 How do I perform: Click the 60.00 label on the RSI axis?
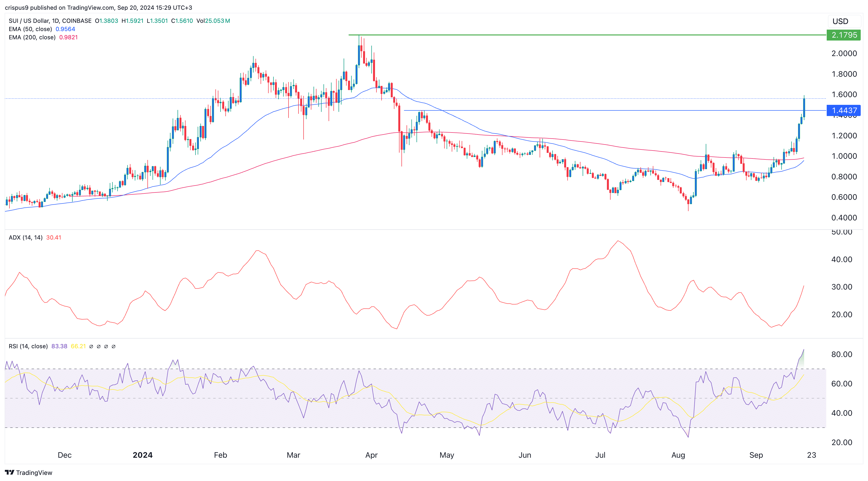[x=842, y=383]
